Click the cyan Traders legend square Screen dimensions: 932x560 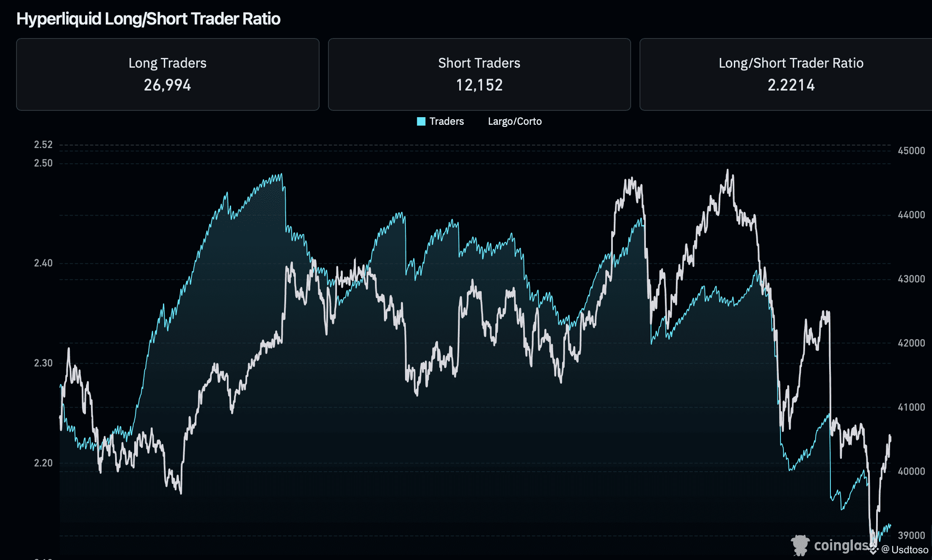[421, 121]
